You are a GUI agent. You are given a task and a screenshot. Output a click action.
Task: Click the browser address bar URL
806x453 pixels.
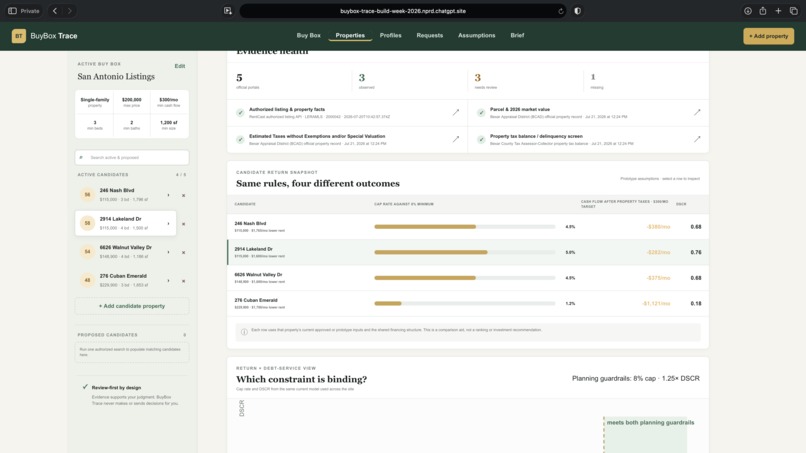pos(403,11)
